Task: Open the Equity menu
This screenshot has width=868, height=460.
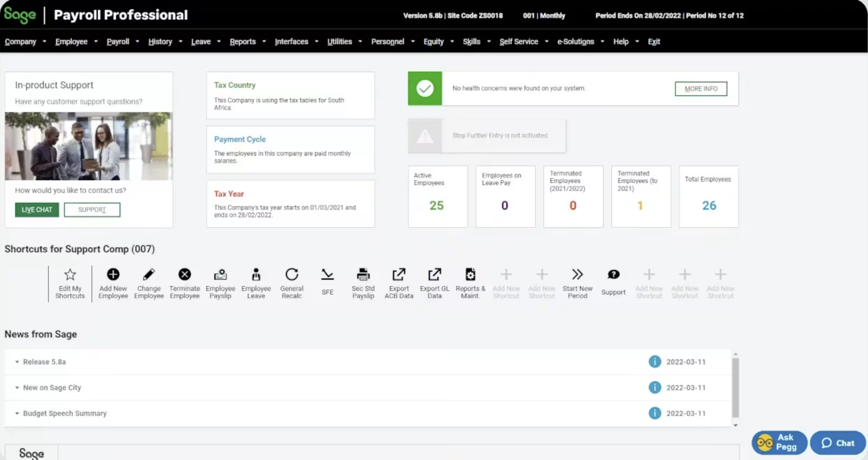Action: 434,42
